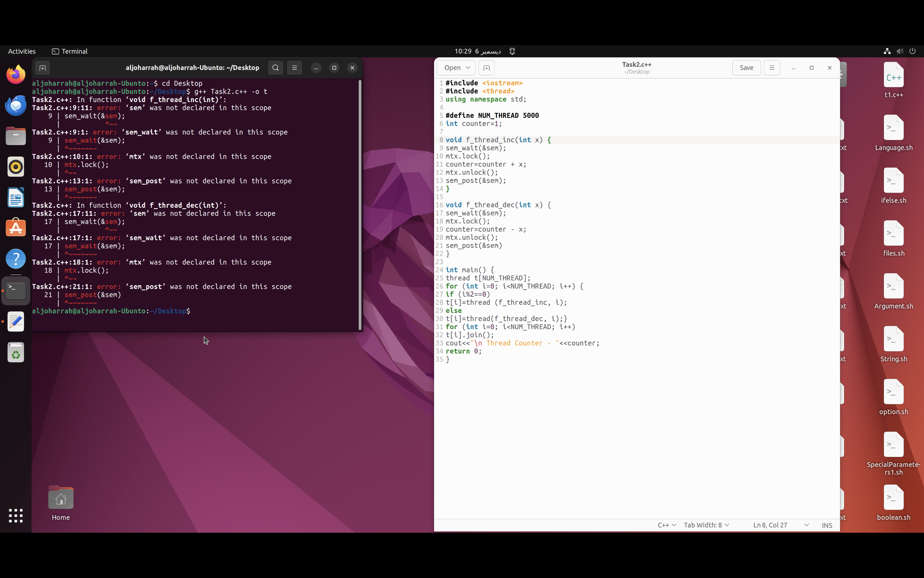
Task: Select the t1.c++ desktop file
Action: [x=894, y=81]
